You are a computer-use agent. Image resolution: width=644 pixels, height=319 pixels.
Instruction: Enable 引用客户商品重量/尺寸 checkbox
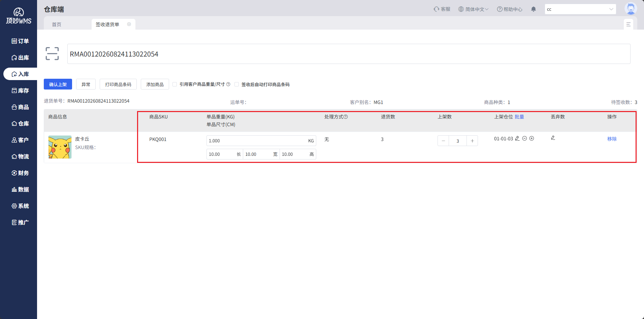(x=174, y=84)
